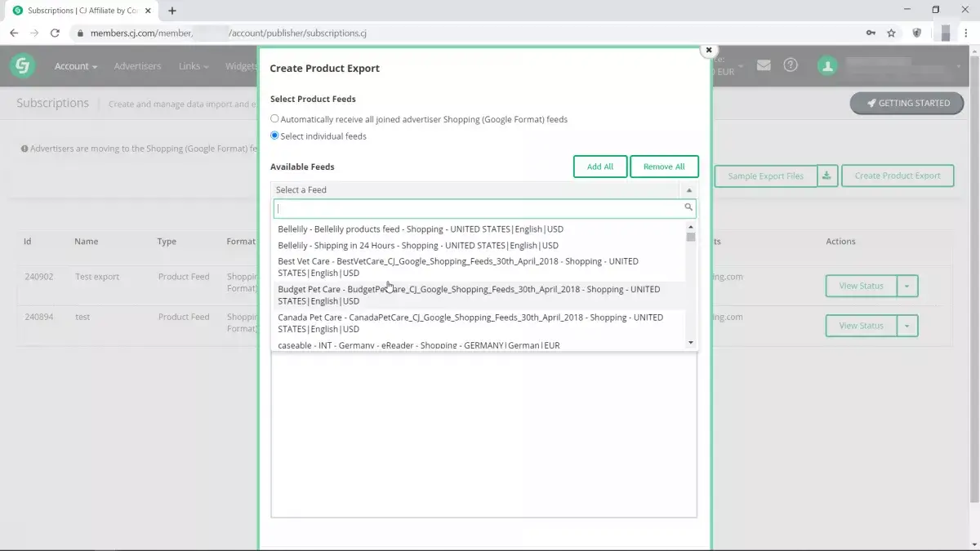Click feed list scroll down arrow
This screenshot has height=551, width=980.
(691, 343)
